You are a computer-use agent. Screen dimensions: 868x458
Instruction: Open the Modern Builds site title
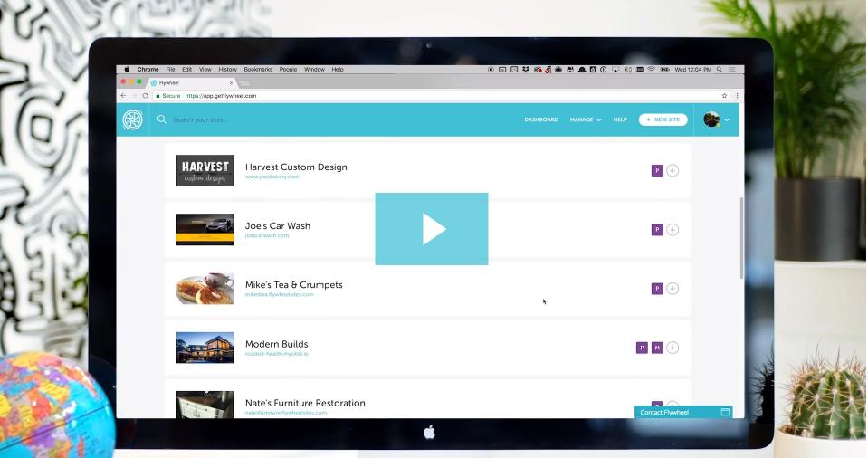click(x=277, y=344)
